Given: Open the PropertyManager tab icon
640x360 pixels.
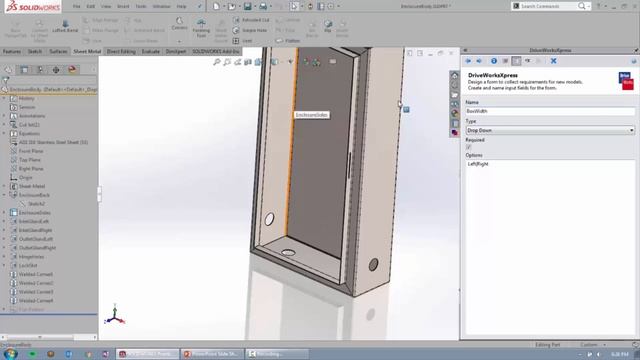Looking at the screenshot, I should pos(24,69).
